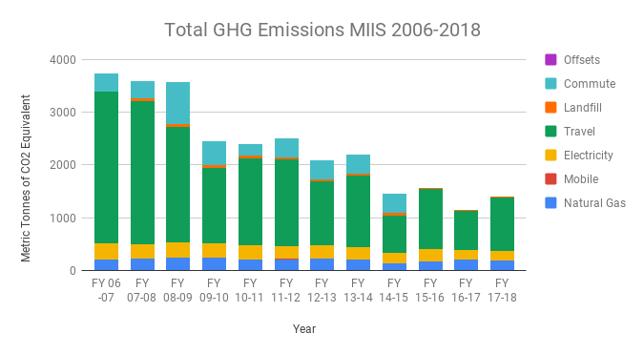Viewport: 644px width, 354px height.
Task: Click the teal Commute segment of FY 12-13 bar
Action: [322, 170]
